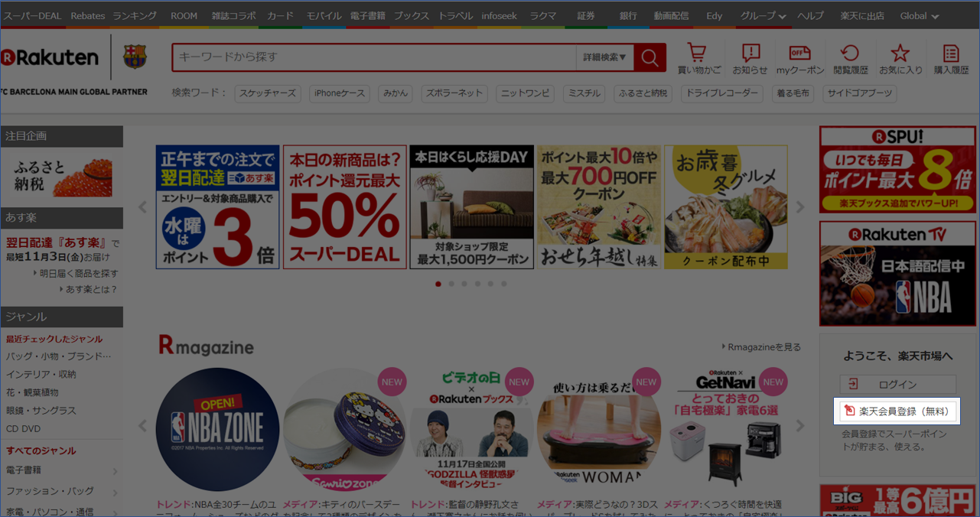The image size is (980, 517).
Task: Click the Rakuten logo
Action: (x=50, y=57)
